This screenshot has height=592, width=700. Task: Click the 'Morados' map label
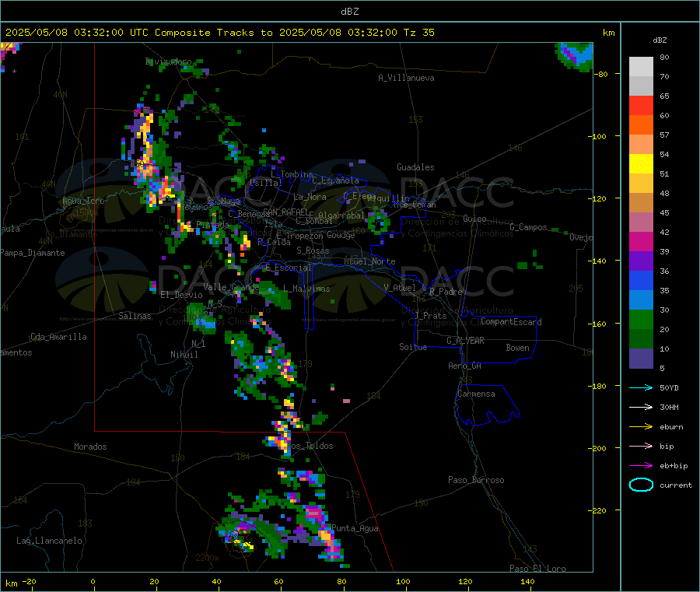(90, 447)
